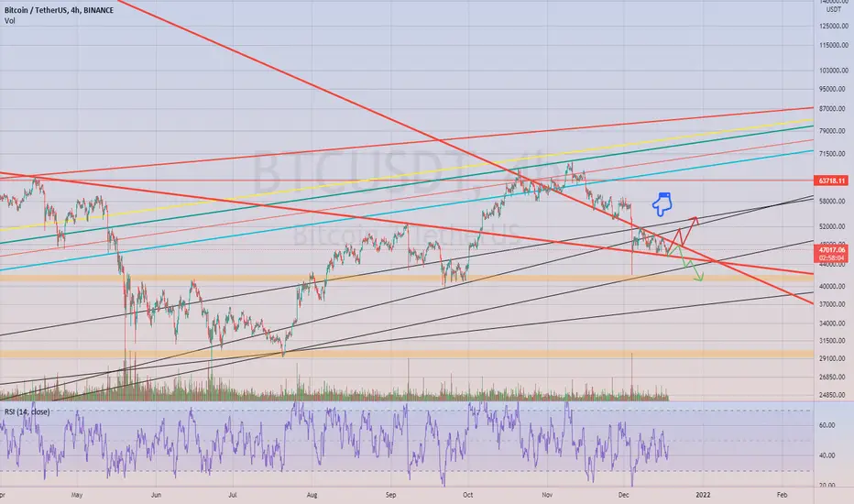Click "Aug" on the time axis
This screenshot has width=854, height=504.
click(312, 495)
